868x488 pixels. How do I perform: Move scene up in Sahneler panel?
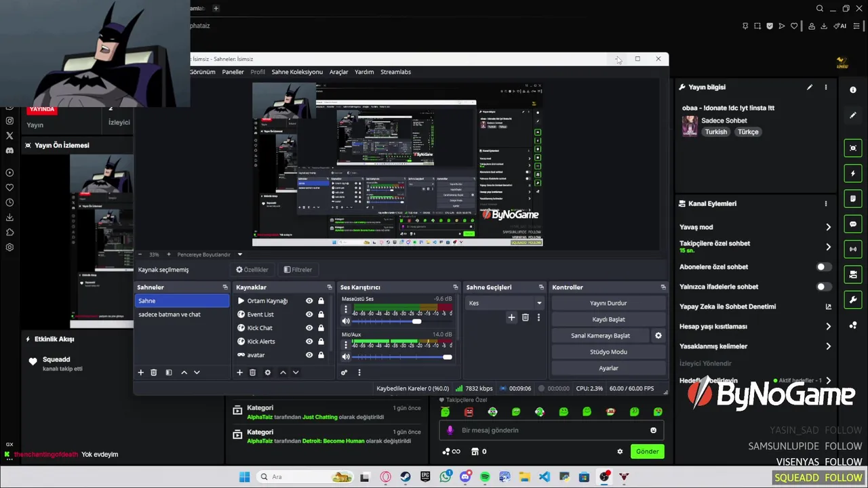pos(184,372)
